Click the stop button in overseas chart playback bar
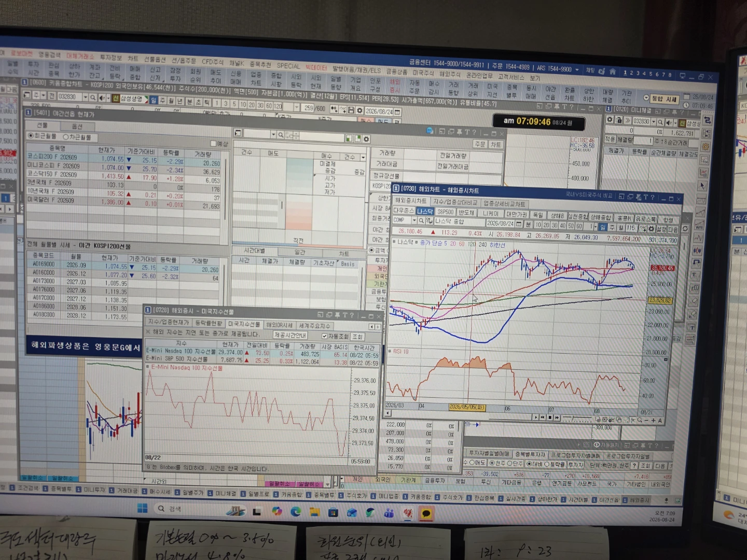The width and height of the screenshot is (747, 560). pyautogui.click(x=550, y=417)
